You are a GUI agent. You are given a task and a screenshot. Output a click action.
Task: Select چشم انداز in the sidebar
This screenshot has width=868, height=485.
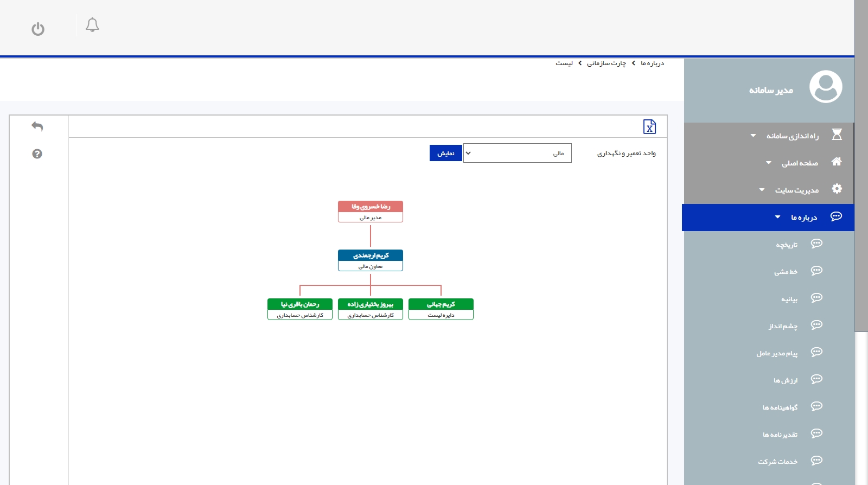(783, 326)
